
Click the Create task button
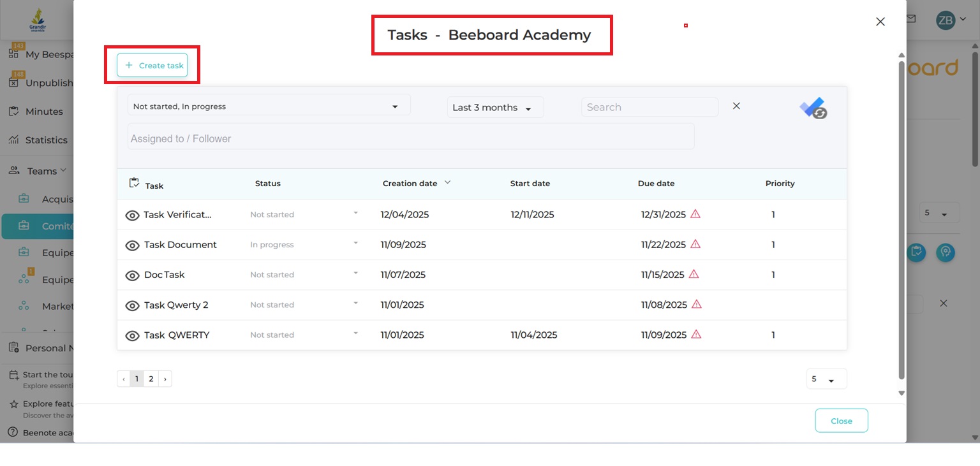[x=152, y=64]
